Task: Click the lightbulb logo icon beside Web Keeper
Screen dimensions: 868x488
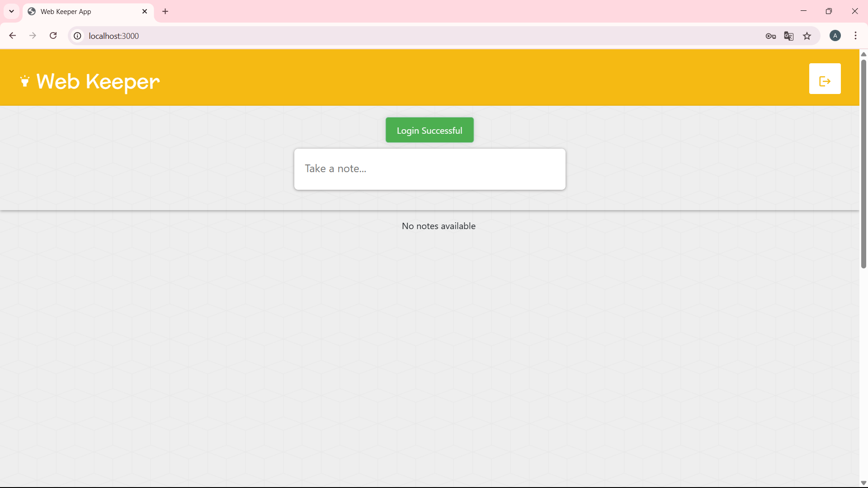Action: coord(25,81)
